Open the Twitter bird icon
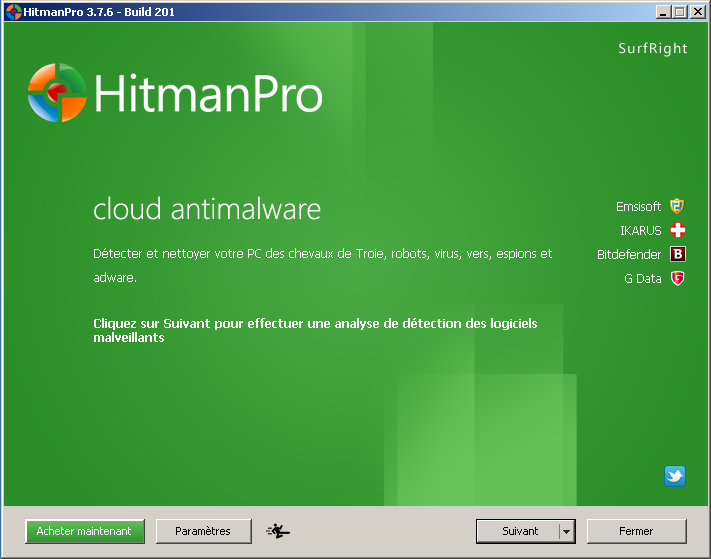The height and width of the screenshot is (559, 711). (675, 476)
